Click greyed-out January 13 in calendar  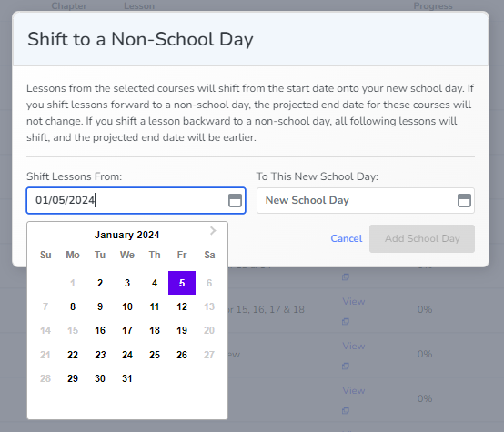209,306
